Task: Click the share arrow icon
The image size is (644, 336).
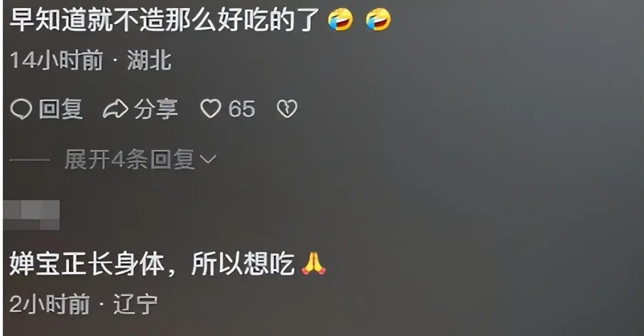Action: coord(115,109)
